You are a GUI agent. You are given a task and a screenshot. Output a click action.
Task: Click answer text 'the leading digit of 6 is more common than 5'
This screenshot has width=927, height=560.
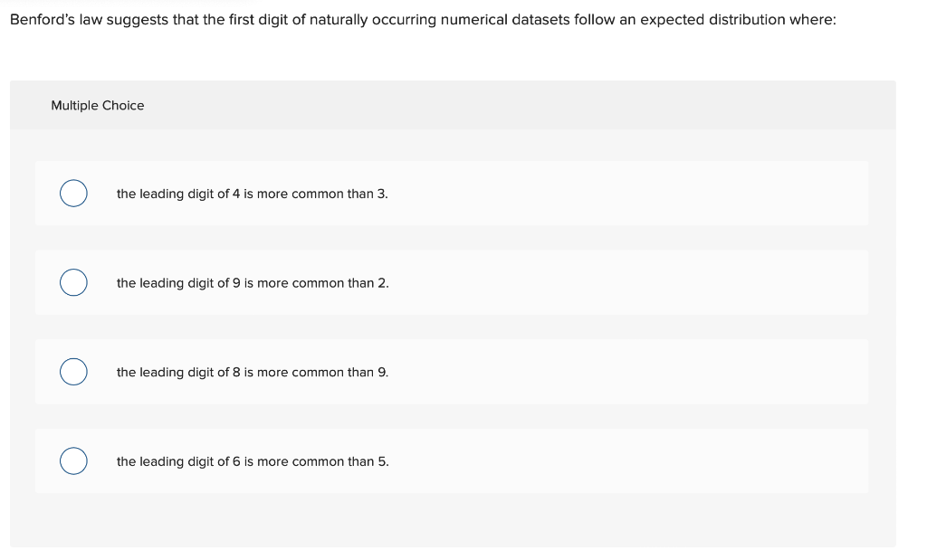(x=252, y=460)
